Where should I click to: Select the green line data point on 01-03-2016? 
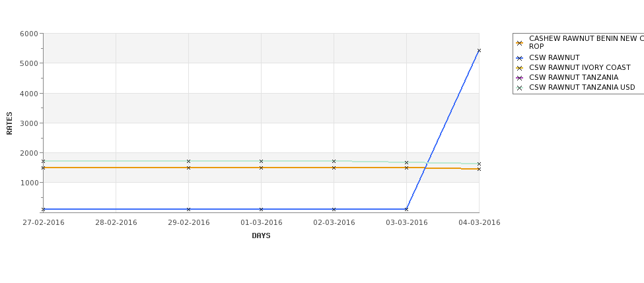(x=261, y=161)
